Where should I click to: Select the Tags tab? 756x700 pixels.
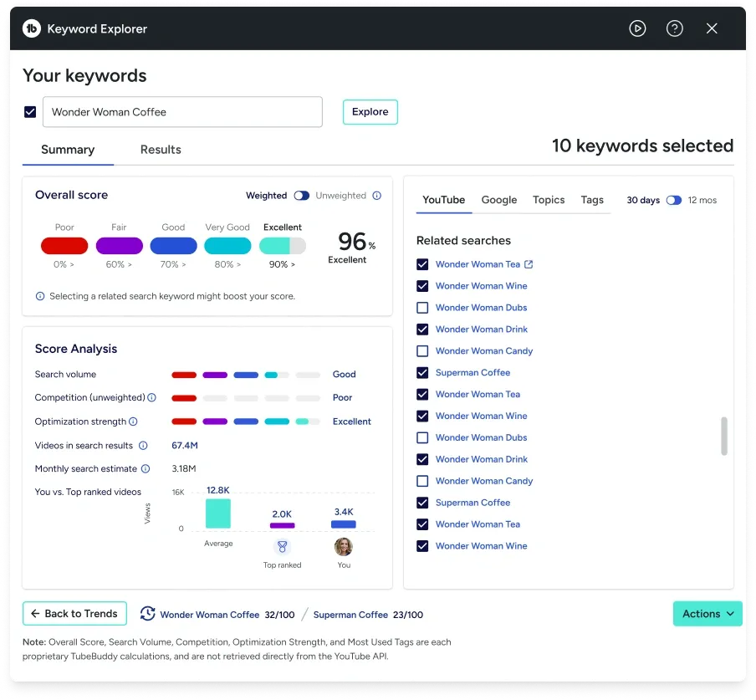pos(592,200)
